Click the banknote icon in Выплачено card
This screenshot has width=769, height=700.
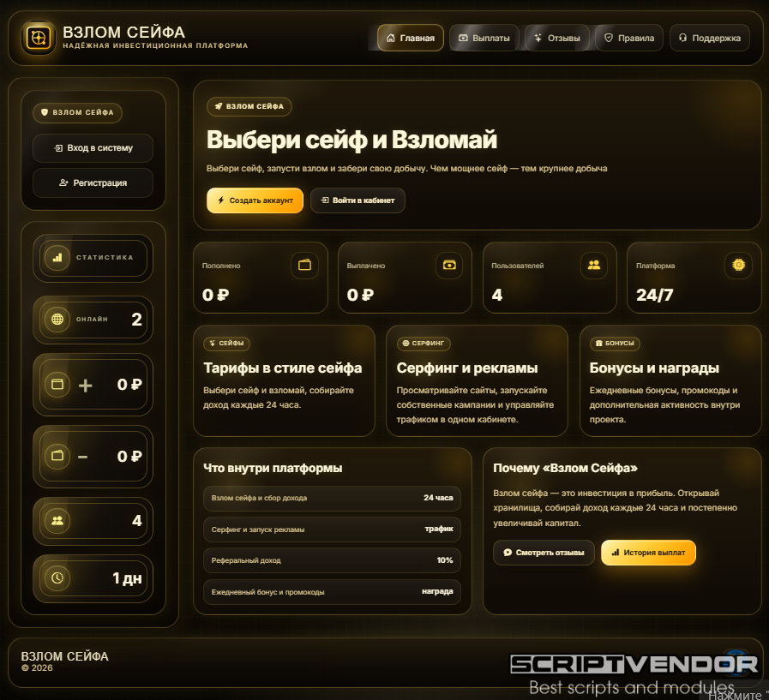[x=449, y=265]
